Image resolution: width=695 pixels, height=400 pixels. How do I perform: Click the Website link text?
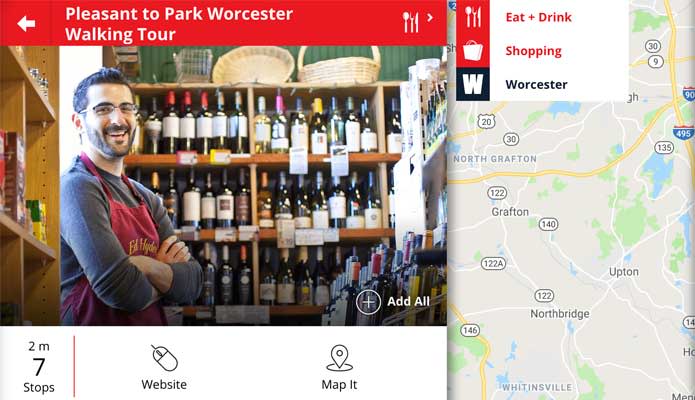[164, 384]
